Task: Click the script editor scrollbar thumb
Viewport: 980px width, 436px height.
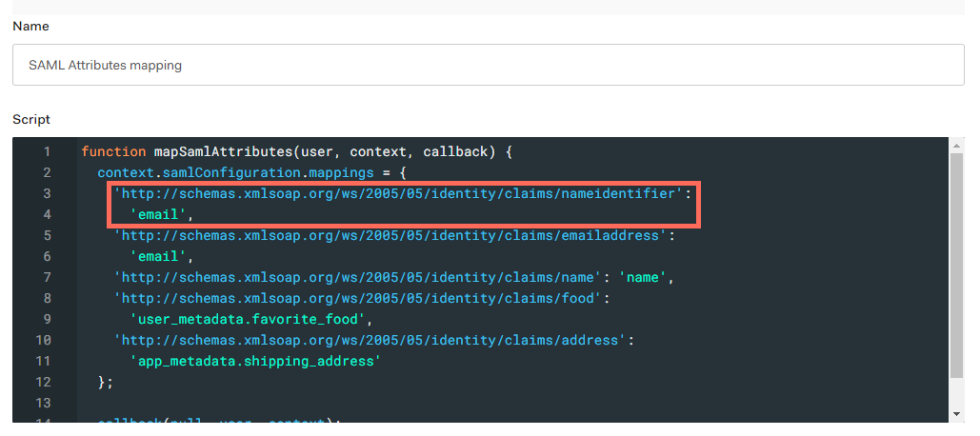Action: (x=956, y=265)
